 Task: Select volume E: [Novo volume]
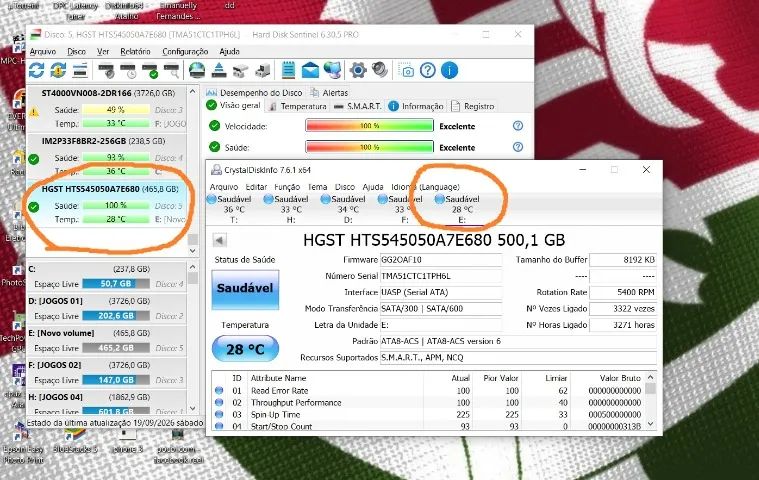click(106, 340)
